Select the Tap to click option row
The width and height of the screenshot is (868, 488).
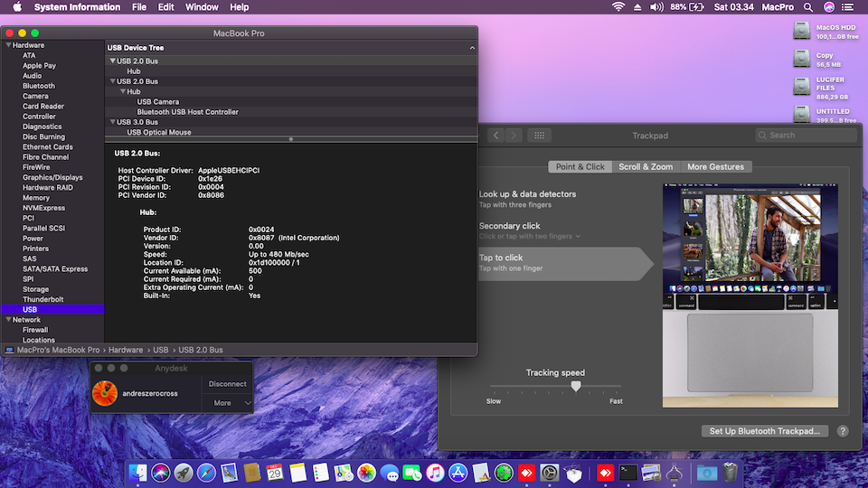(566, 263)
